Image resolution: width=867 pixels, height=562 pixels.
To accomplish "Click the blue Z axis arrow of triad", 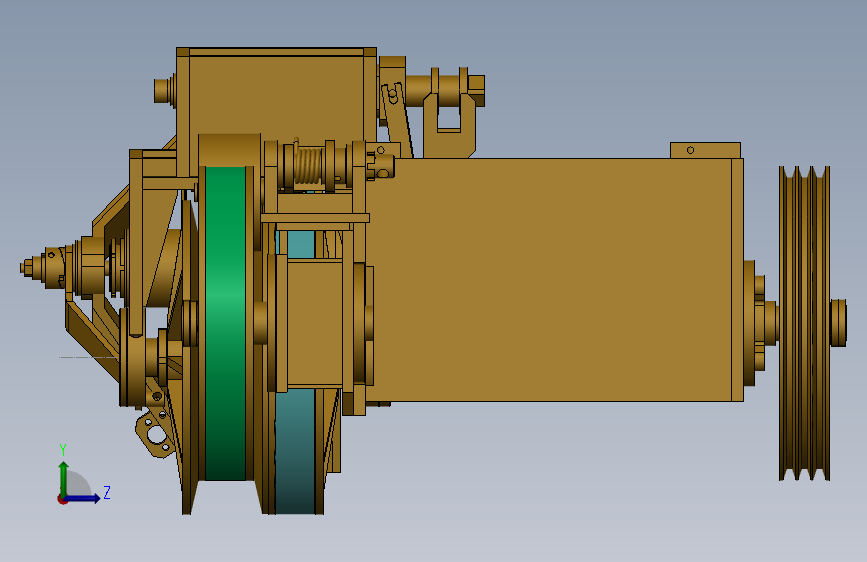I will click(83, 498).
